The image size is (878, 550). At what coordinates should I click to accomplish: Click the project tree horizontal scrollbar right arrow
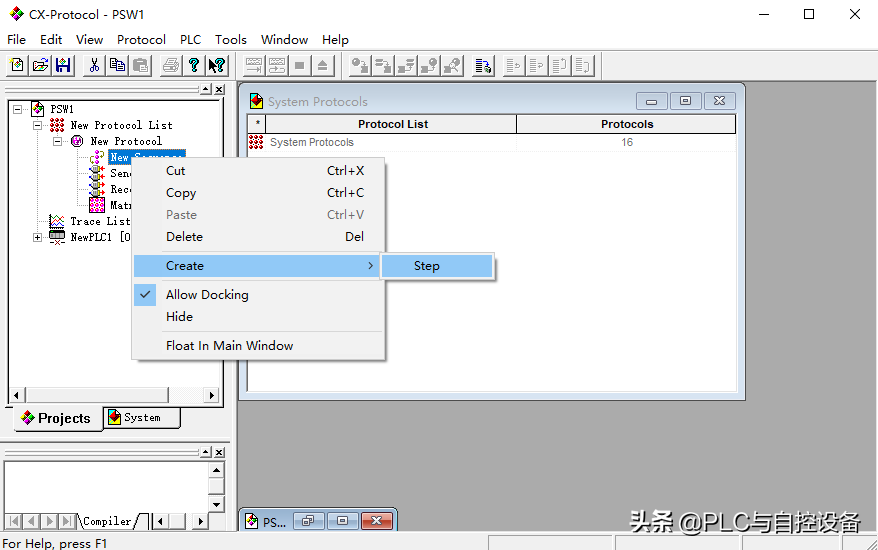(211, 395)
